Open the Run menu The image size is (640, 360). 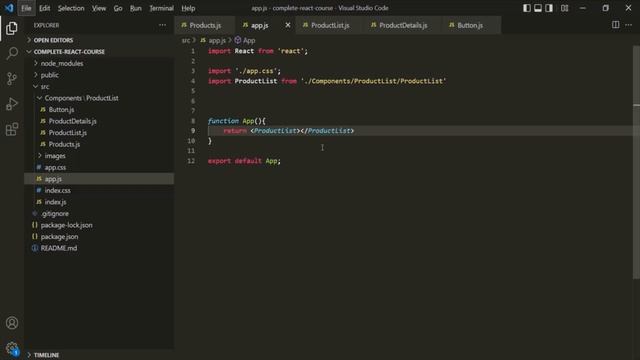[136, 8]
